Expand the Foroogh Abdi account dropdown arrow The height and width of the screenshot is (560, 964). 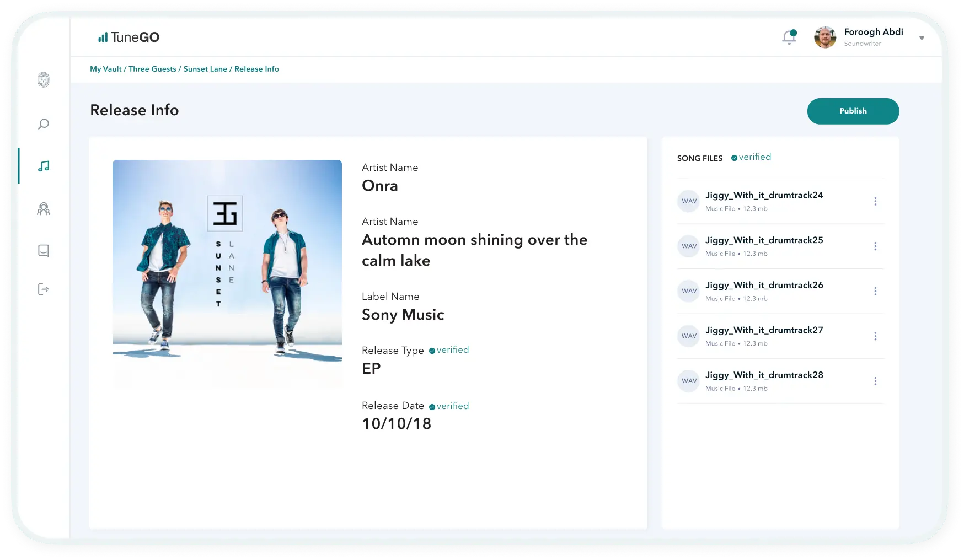[922, 38]
